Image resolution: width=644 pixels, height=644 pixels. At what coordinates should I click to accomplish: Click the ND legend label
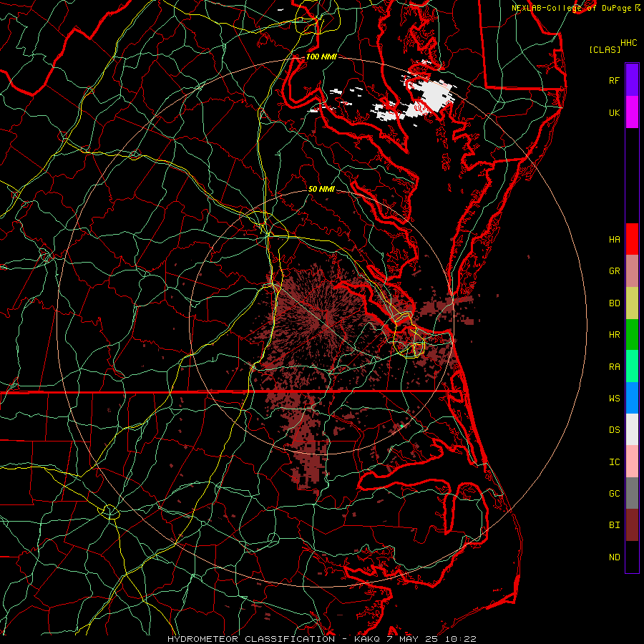[614, 557]
